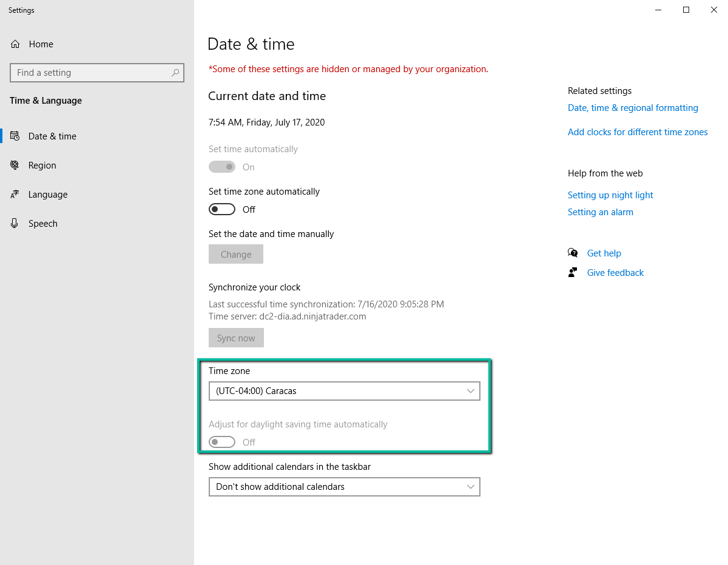728x565 pixels.
Task: Click the Get help chat icon
Action: [x=573, y=253]
